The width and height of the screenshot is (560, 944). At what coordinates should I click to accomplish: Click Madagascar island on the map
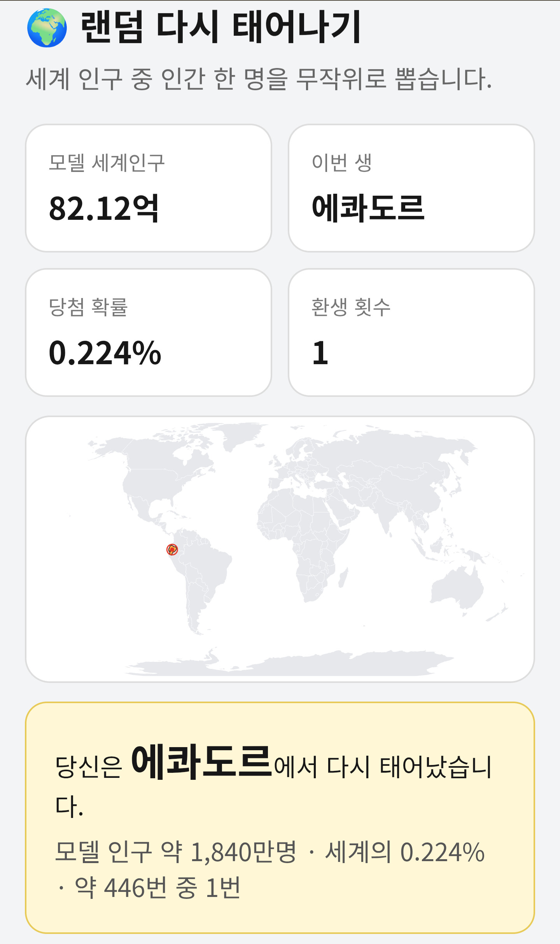pyautogui.click(x=343, y=577)
